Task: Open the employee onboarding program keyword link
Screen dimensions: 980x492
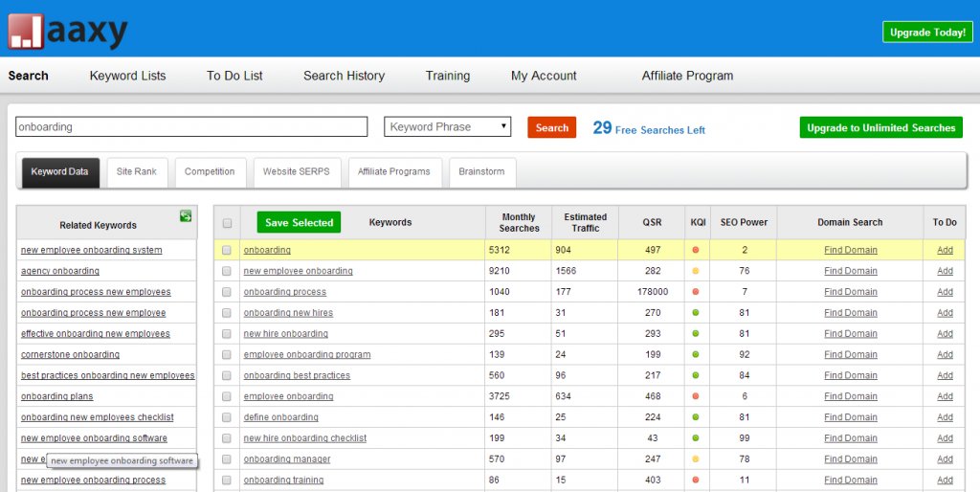Action: click(307, 354)
